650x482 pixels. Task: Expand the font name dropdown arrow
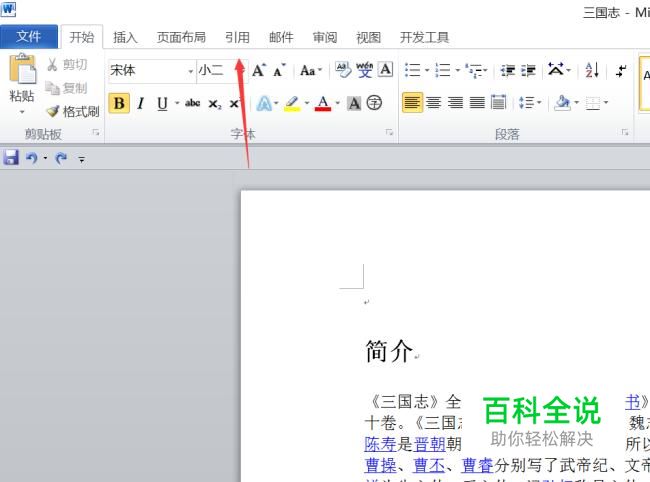point(191,71)
